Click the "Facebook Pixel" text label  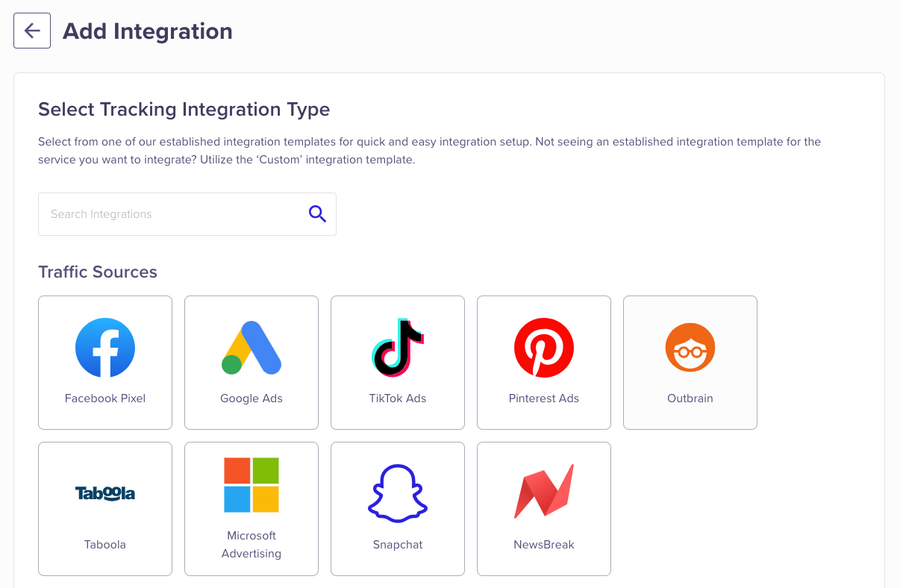tap(105, 398)
